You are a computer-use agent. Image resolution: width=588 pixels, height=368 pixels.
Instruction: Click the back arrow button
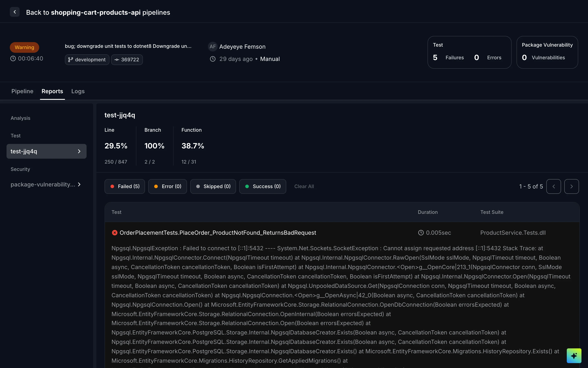click(14, 12)
